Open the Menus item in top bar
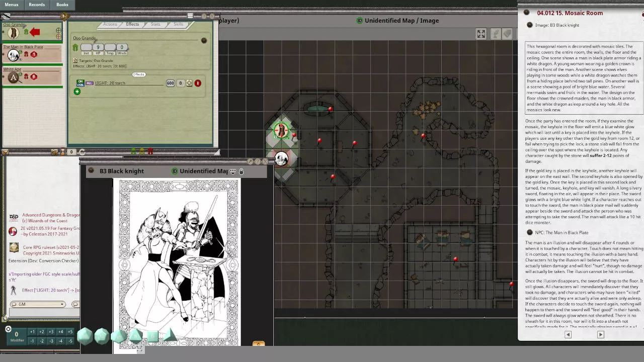The height and width of the screenshot is (362, 644). click(x=11, y=5)
